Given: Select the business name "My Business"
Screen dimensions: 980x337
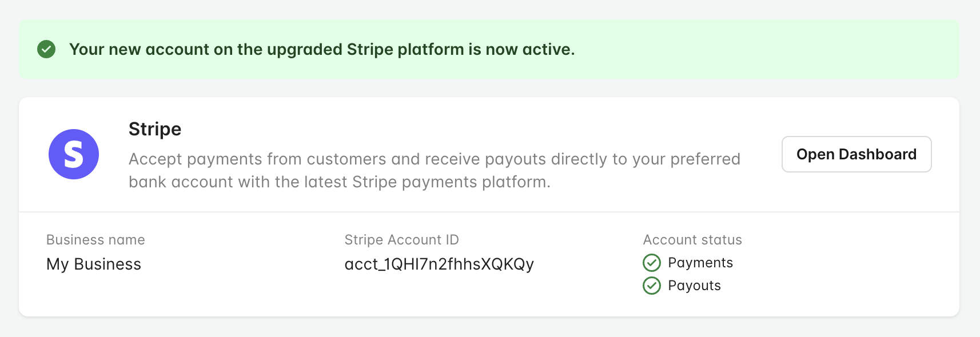Looking at the screenshot, I should (x=93, y=264).
